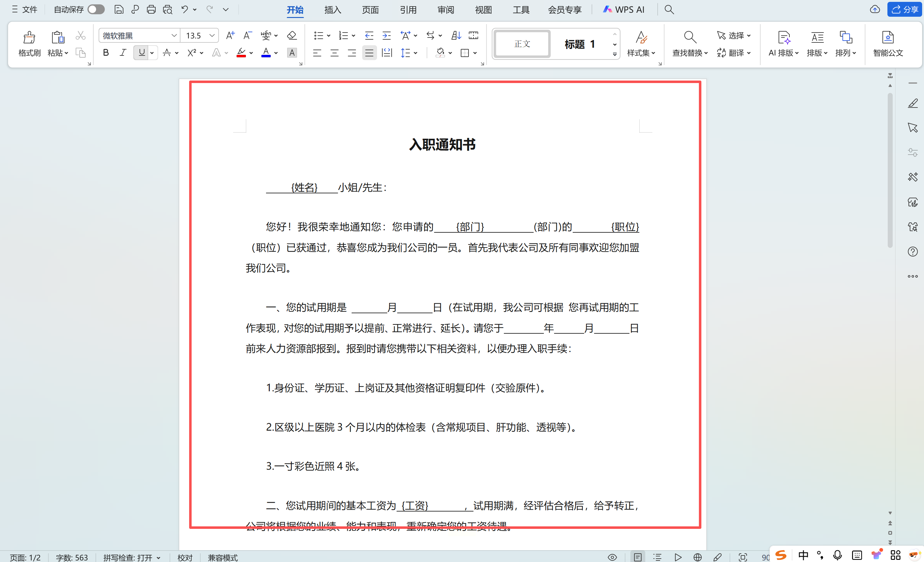Click the Share (分享) button
Screen dimensions: 924x562
904,10
